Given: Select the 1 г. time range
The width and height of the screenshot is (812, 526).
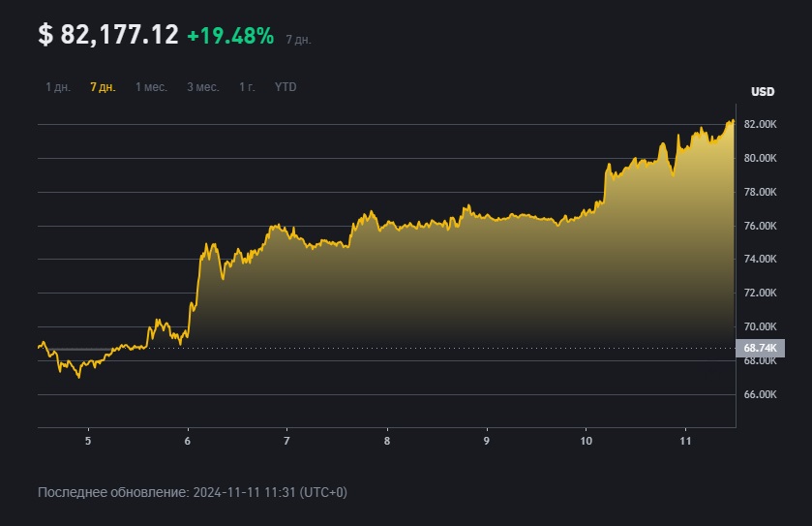Looking at the screenshot, I should point(248,87).
